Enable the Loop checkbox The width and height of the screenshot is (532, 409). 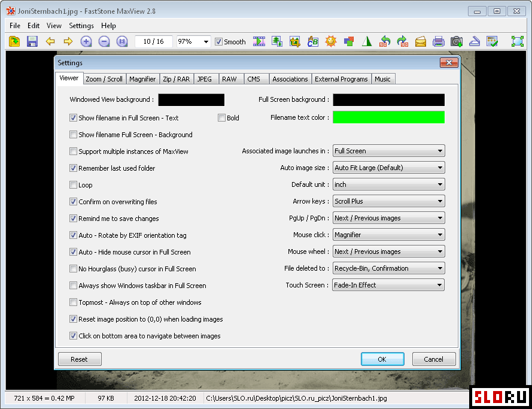(x=73, y=184)
